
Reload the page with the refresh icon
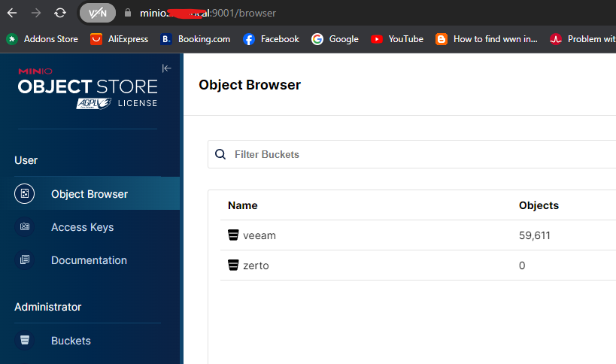point(60,13)
